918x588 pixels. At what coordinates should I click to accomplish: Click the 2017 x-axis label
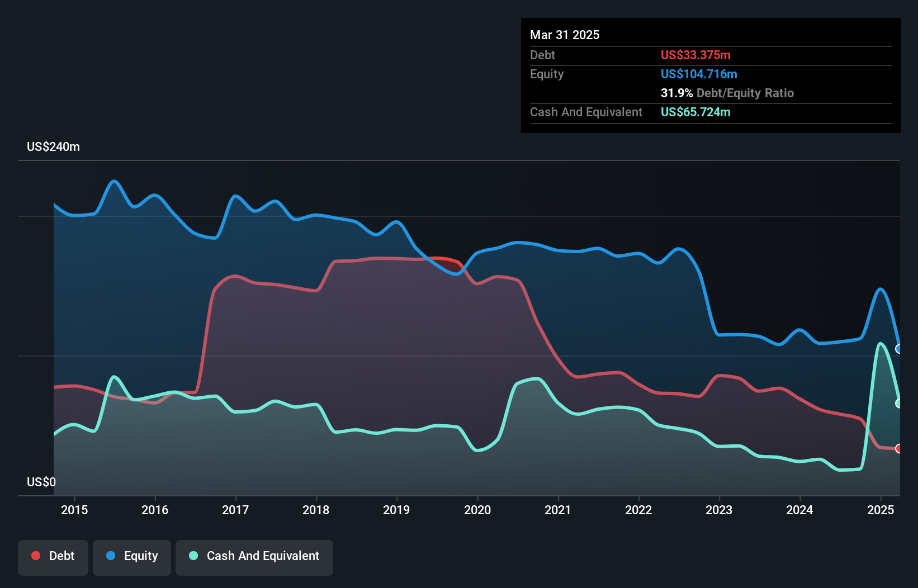[235, 510]
